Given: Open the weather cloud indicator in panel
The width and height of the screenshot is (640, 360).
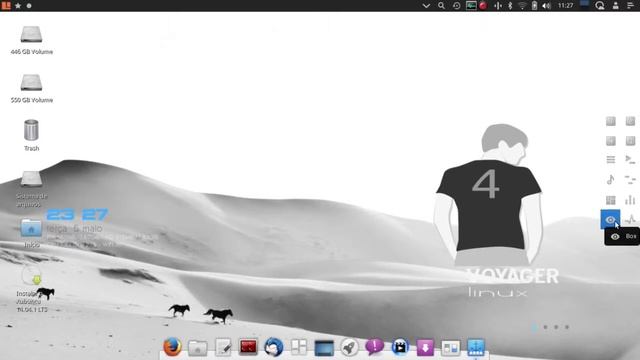Looking at the screenshot, I should (600, 6).
